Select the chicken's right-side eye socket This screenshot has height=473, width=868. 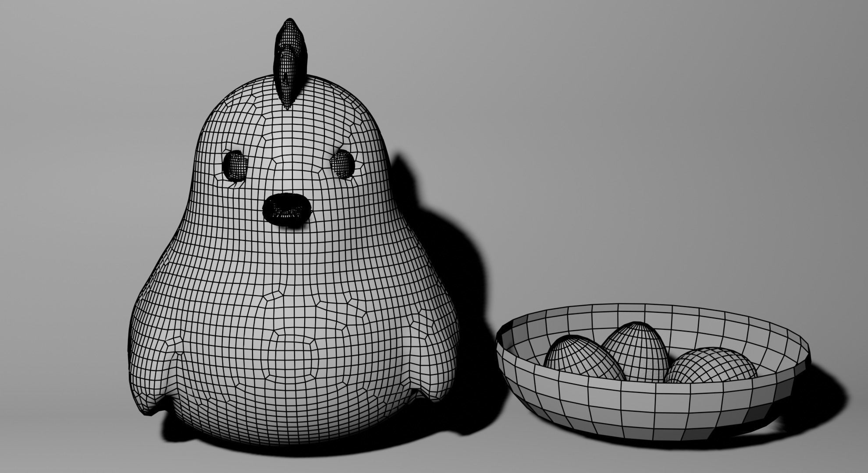coord(343,164)
